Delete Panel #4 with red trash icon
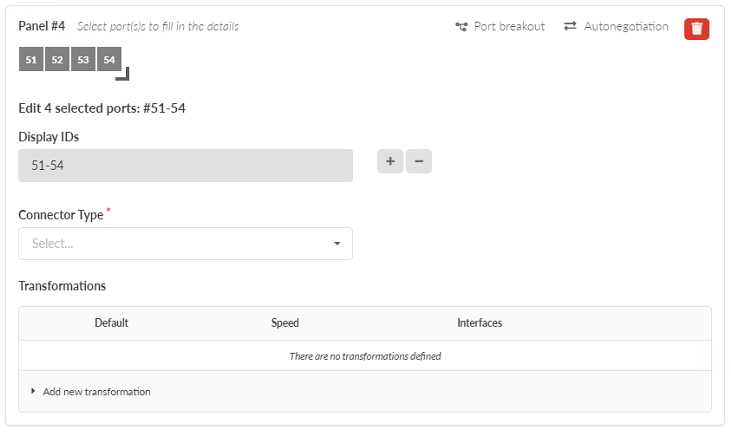 point(696,28)
